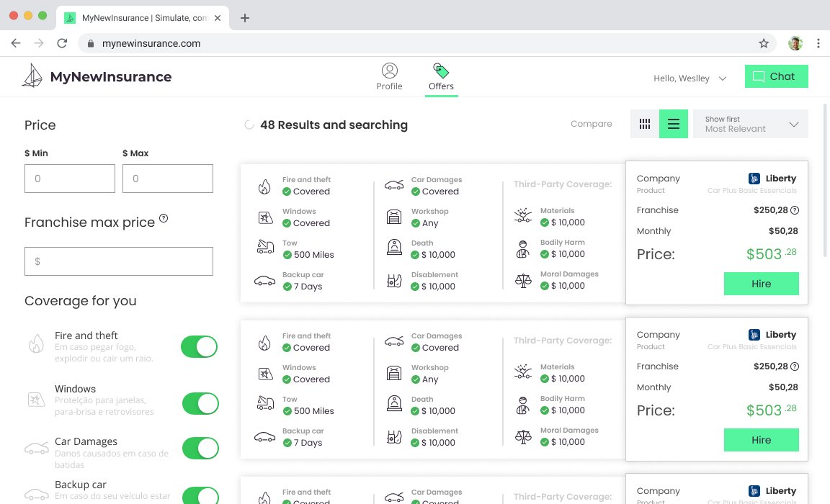830x504 pixels.
Task: Go to the Offers tab
Action: (441, 77)
